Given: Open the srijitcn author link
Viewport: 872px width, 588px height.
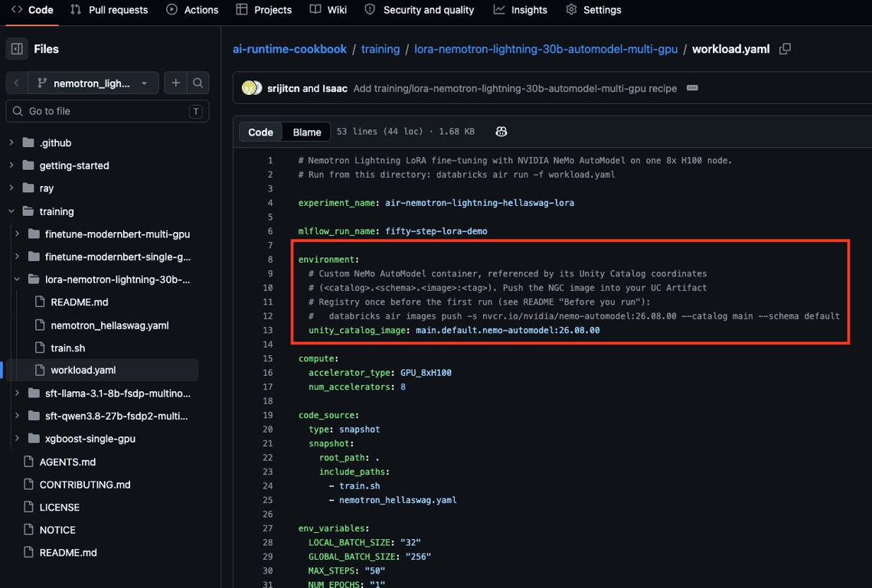Looking at the screenshot, I should tap(283, 89).
